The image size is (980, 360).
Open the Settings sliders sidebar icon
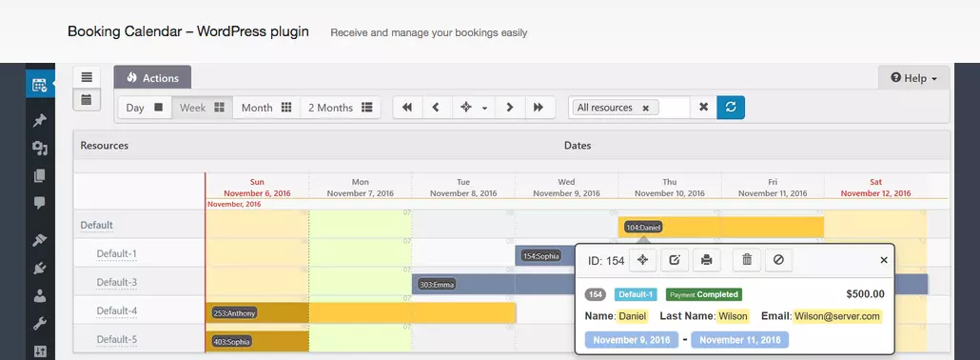pyautogui.click(x=40, y=351)
